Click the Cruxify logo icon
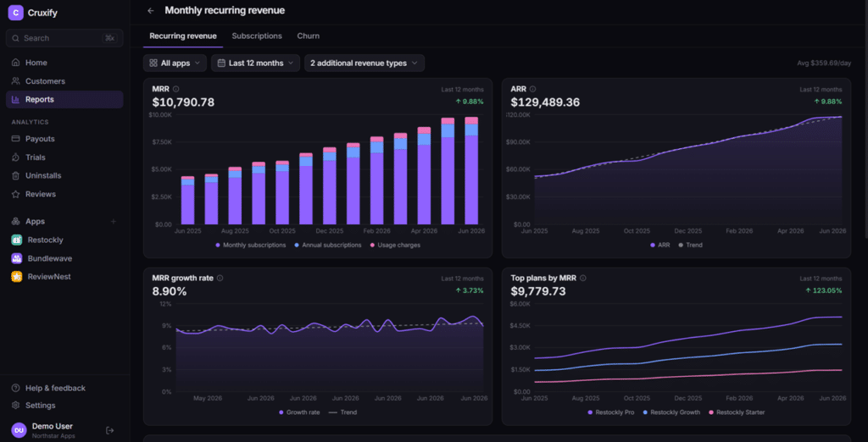The image size is (868, 442). click(15, 12)
